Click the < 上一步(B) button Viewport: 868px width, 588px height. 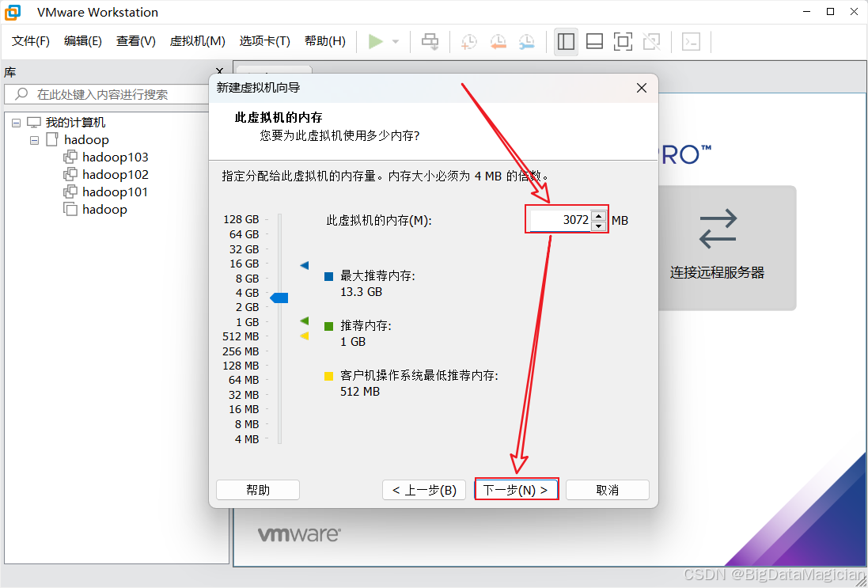[424, 490]
